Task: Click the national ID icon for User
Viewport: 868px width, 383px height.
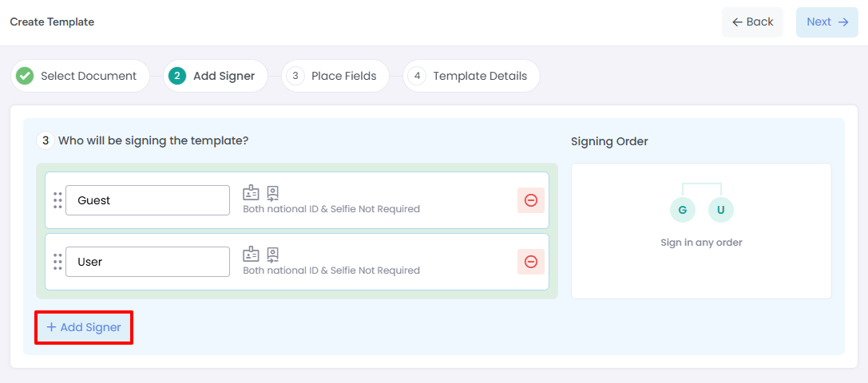Action: coord(251,254)
